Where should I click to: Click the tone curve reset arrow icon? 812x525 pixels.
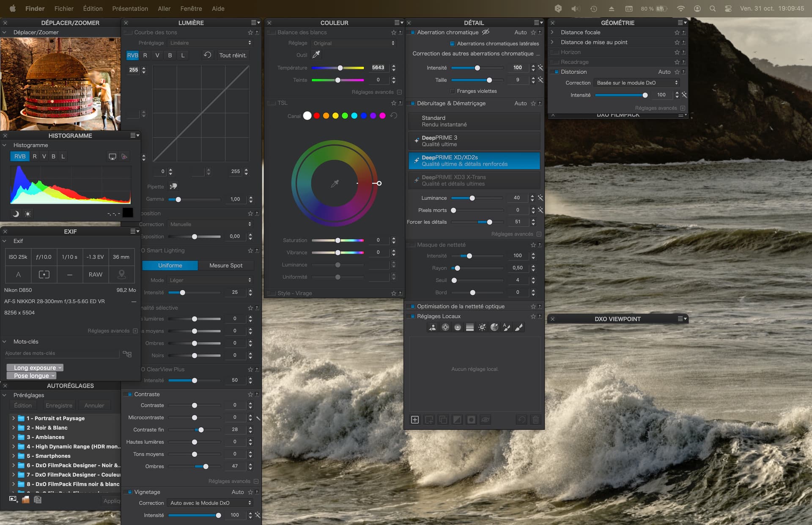[207, 55]
